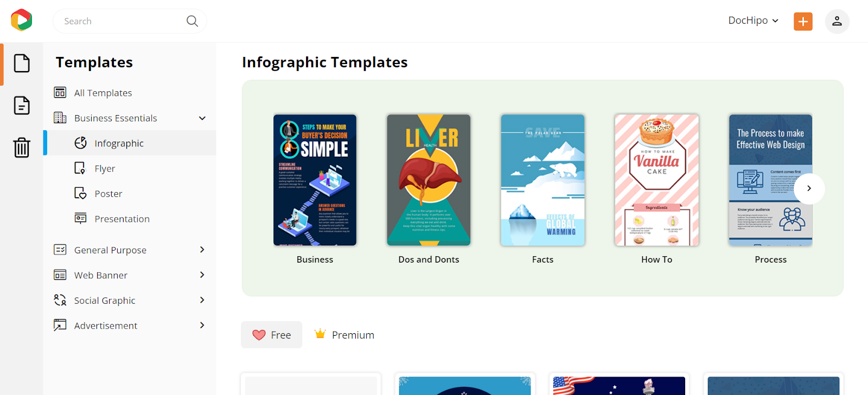
Task: Click the search magnifier icon
Action: click(192, 21)
